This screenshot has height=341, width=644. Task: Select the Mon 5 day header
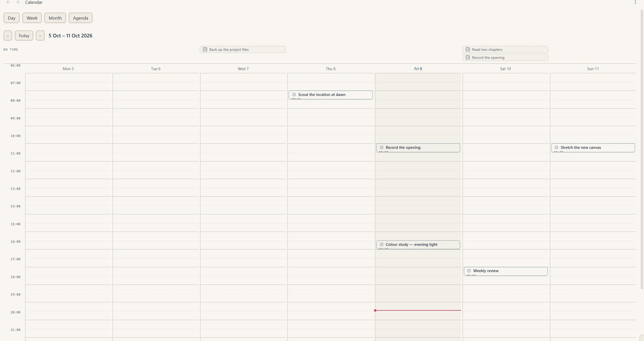[68, 69]
